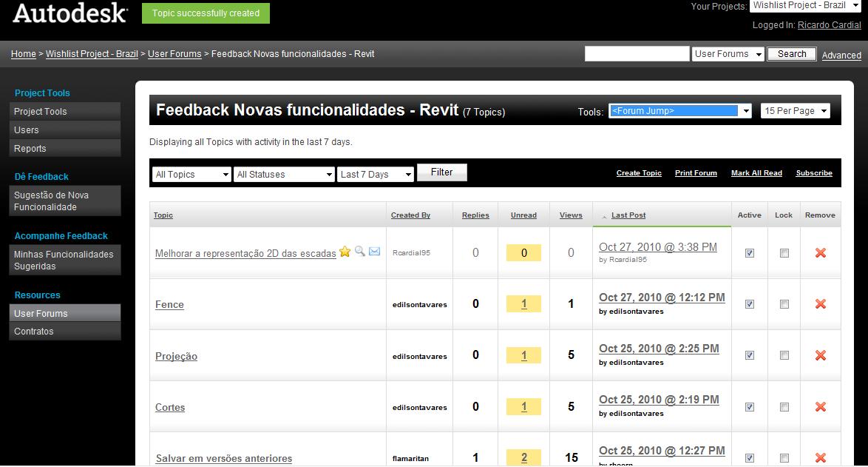Open Contratos in the sidebar
The width and height of the screenshot is (868, 467).
[65, 332]
